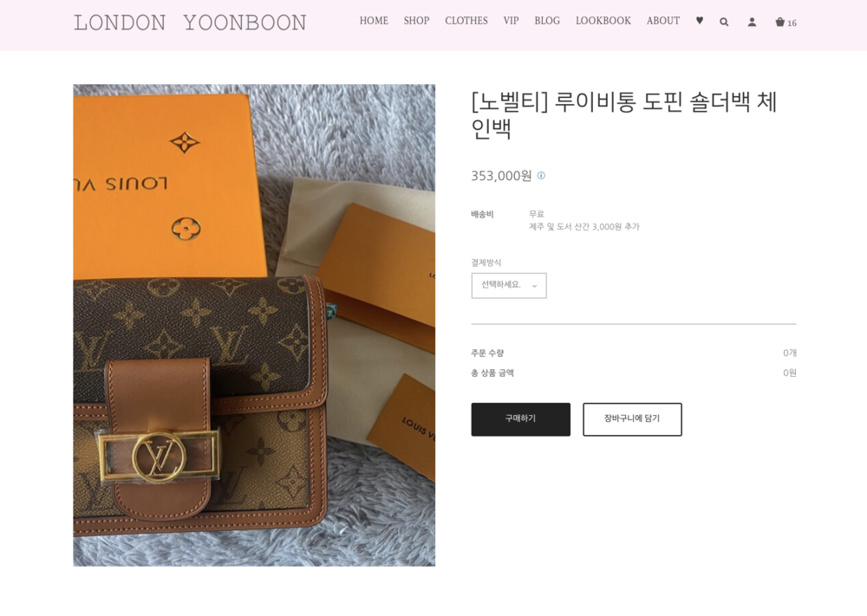Open the ABOUT menu item
The height and width of the screenshot is (616, 867).
(663, 21)
